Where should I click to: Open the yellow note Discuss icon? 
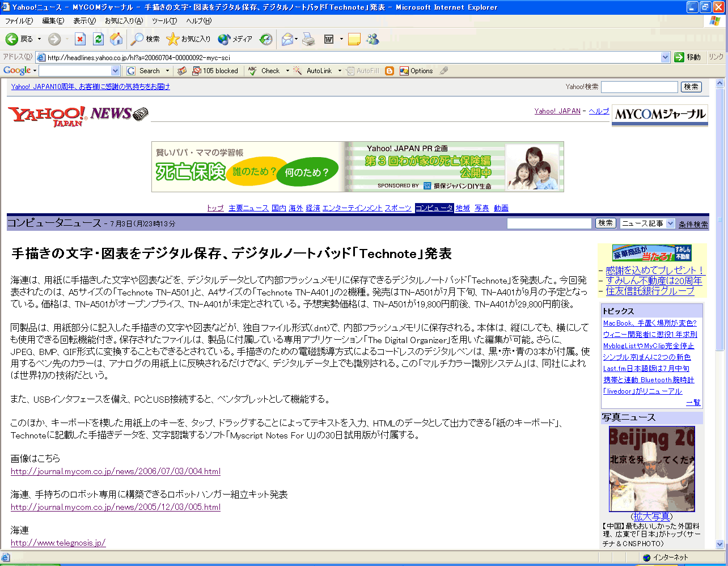coord(354,39)
